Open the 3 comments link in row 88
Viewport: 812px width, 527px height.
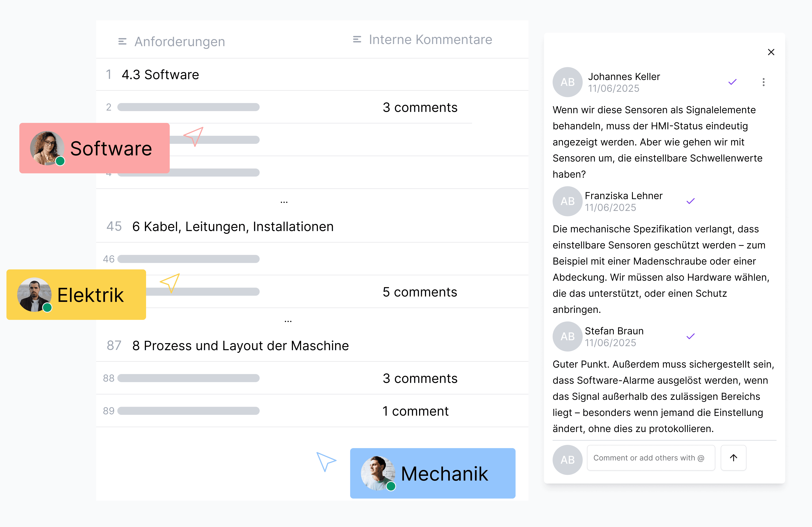420,378
